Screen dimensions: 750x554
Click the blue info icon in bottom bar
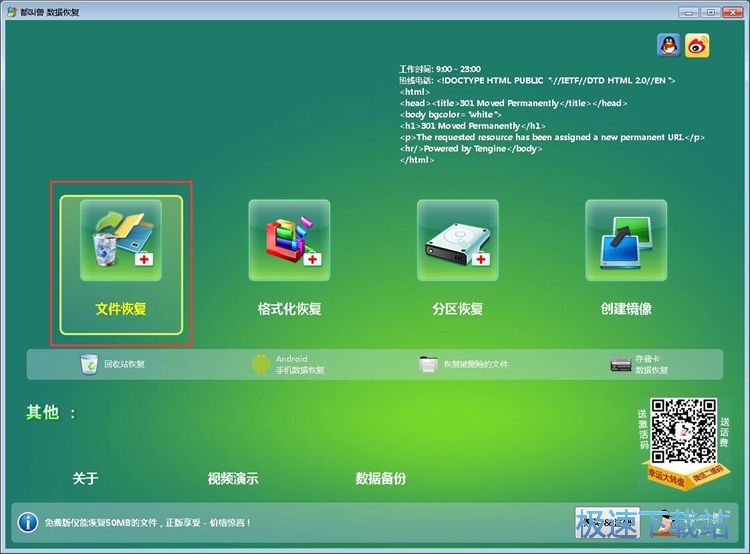click(28, 522)
